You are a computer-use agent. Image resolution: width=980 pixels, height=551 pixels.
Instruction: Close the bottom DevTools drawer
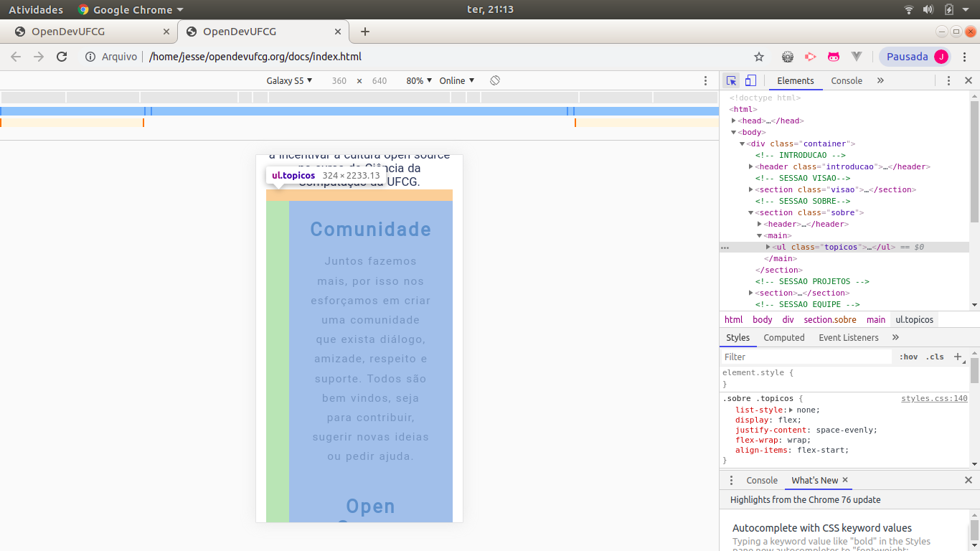point(968,480)
